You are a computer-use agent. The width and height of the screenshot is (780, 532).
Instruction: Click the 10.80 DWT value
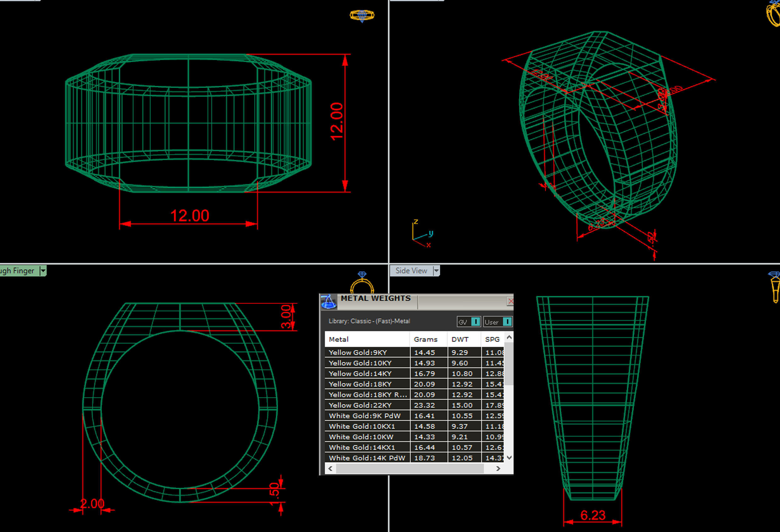tap(462, 374)
